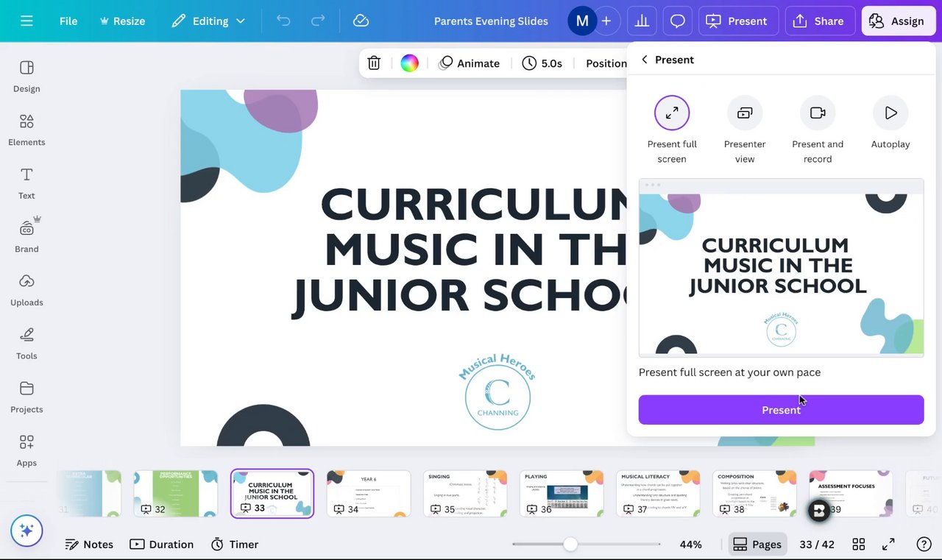Open the hamburger main menu

coord(26,21)
